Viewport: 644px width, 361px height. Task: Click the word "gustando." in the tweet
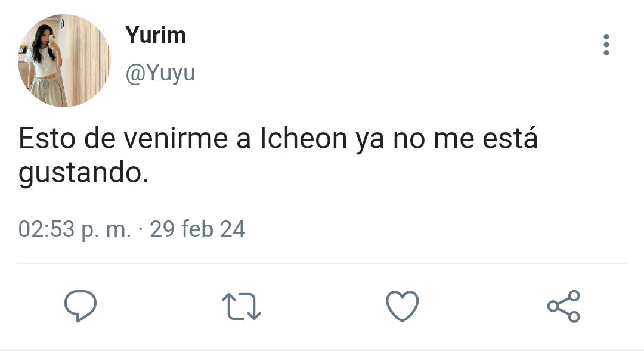click(x=83, y=173)
